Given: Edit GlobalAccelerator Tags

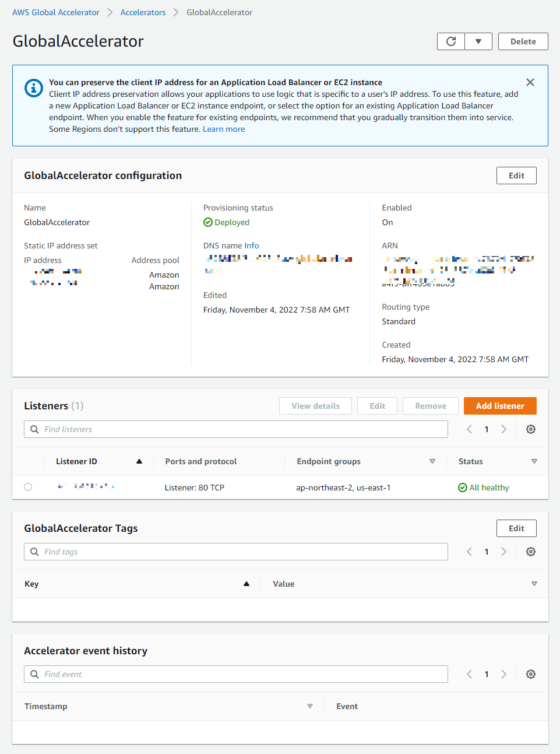Looking at the screenshot, I should pos(516,528).
